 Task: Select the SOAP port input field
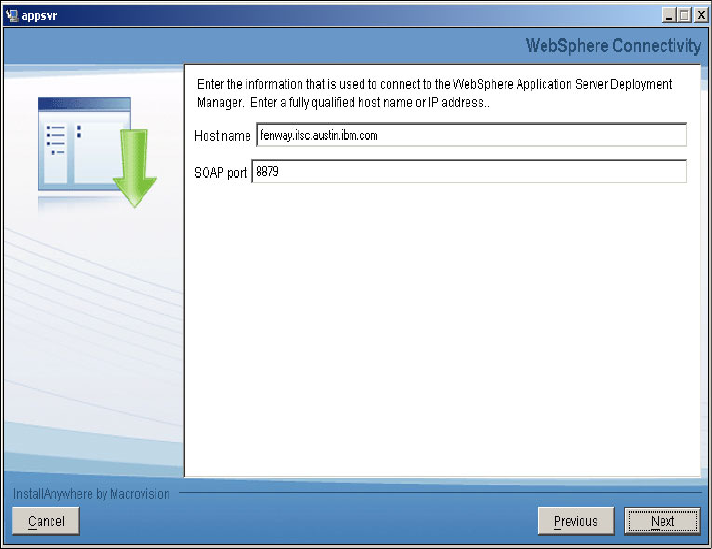tap(469, 172)
